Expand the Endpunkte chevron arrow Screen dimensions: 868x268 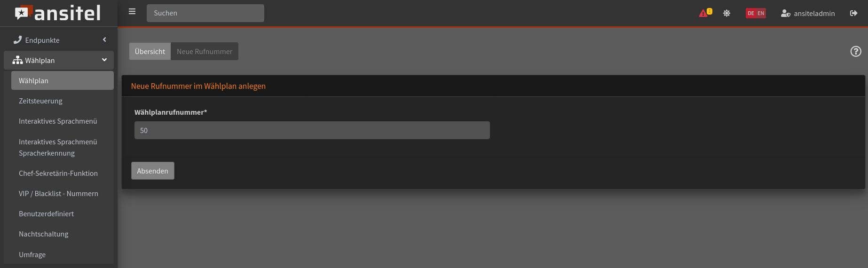click(104, 40)
